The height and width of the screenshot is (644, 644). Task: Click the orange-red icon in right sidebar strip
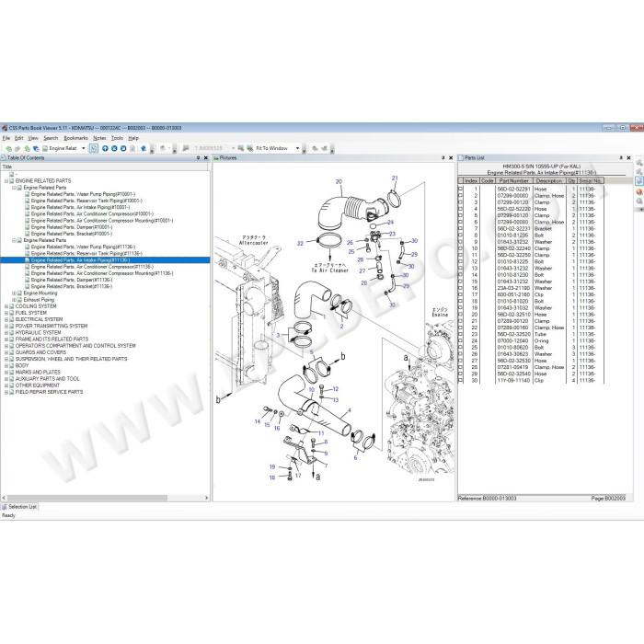click(x=639, y=191)
